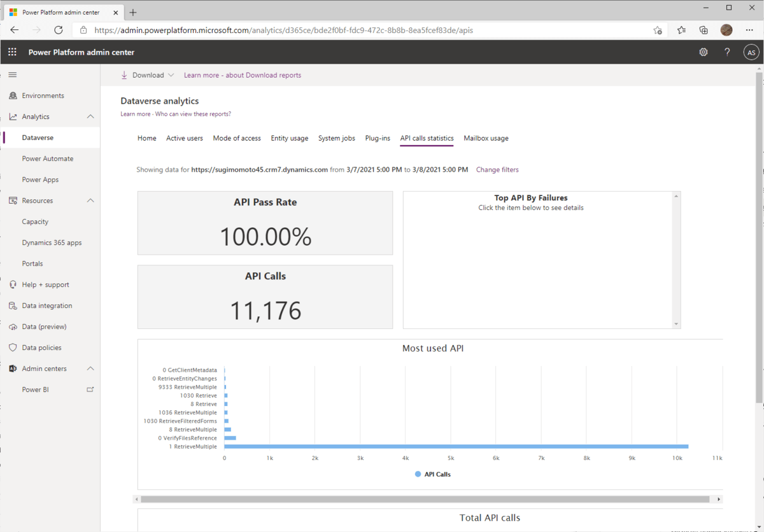764x532 pixels.
Task: Click the Data integration sidebar icon
Action: point(14,305)
